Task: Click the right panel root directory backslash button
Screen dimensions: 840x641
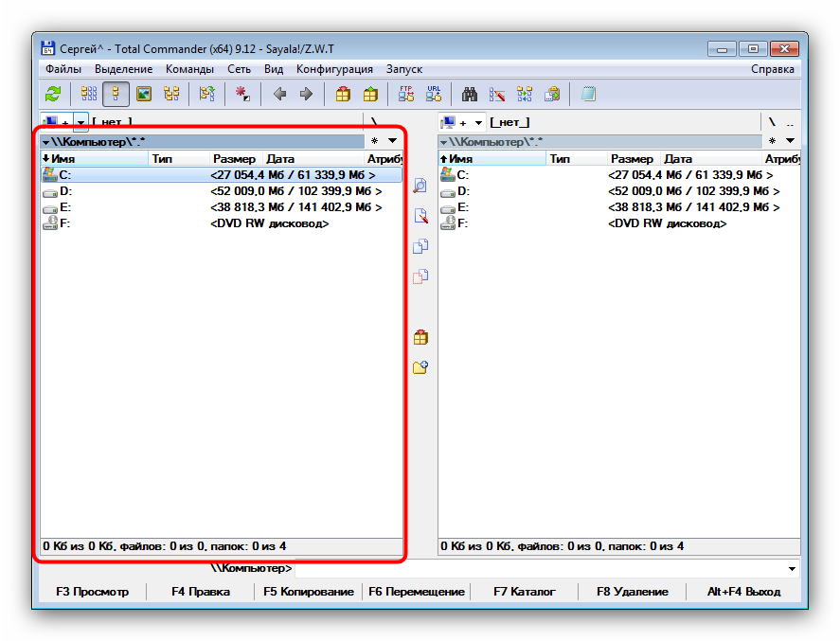Action: pyautogui.click(x=772, y=123)
